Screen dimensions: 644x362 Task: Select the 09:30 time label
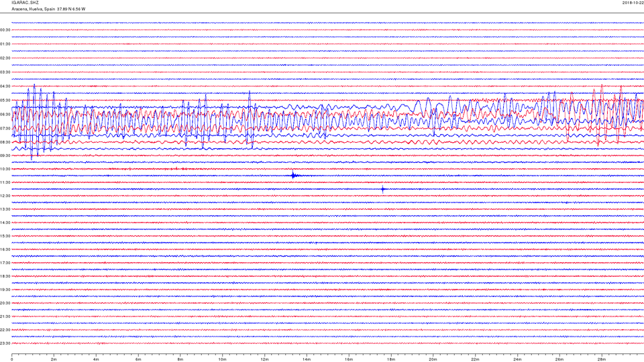[x=5, y=156]
